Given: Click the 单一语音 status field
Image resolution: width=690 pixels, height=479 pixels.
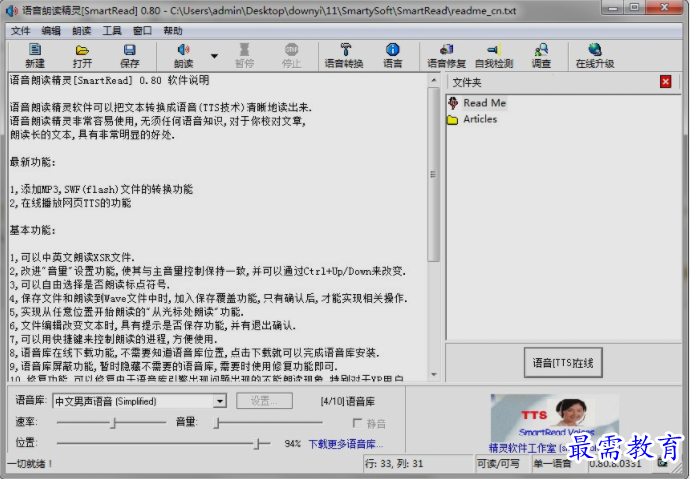Looking at the screenshot, I should pyautogui.click(x=559, y=463).
